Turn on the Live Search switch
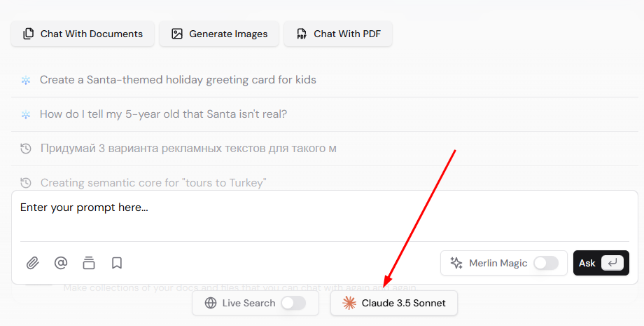 [x=293, y=303]
